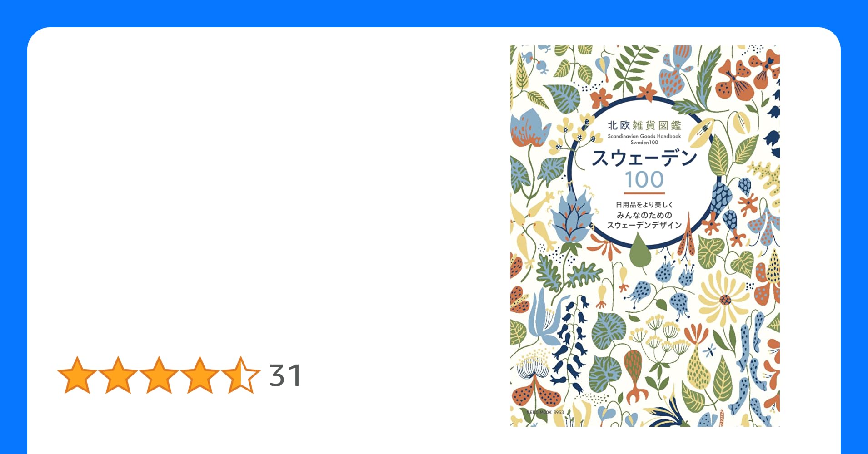Click the 日用品をより美しく text line
Screen dimensions: 868x454
click(644, 205)
